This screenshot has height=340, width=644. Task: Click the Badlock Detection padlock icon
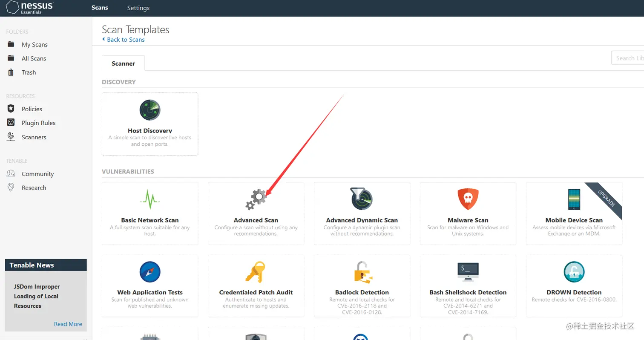pos(362,272)
